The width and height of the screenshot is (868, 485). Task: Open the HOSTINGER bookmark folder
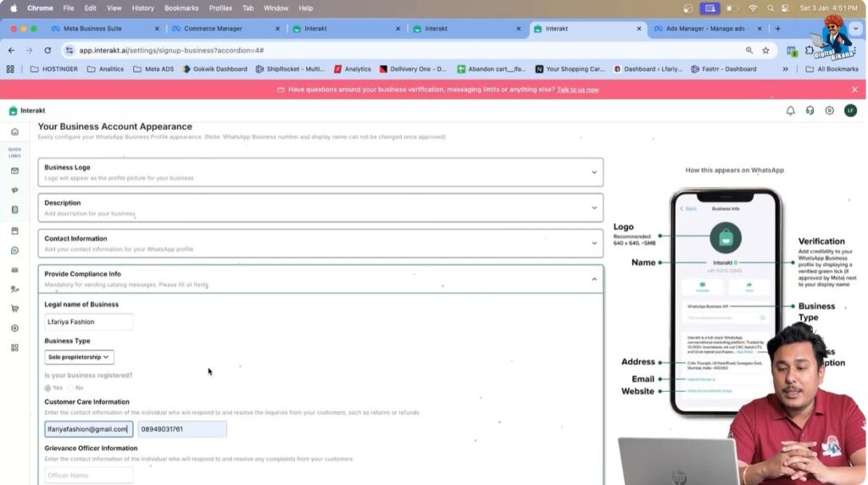pos(53,70)
